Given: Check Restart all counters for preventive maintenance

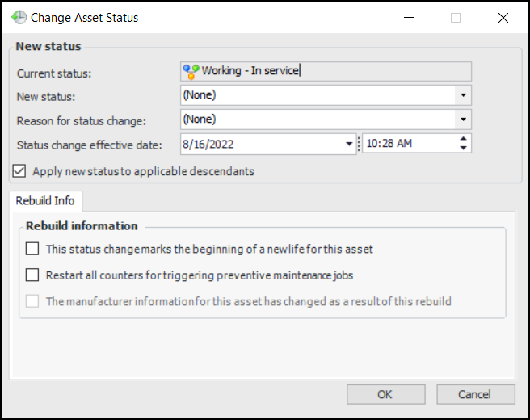Looking at the screenshot, I should (x=32, y=275).
